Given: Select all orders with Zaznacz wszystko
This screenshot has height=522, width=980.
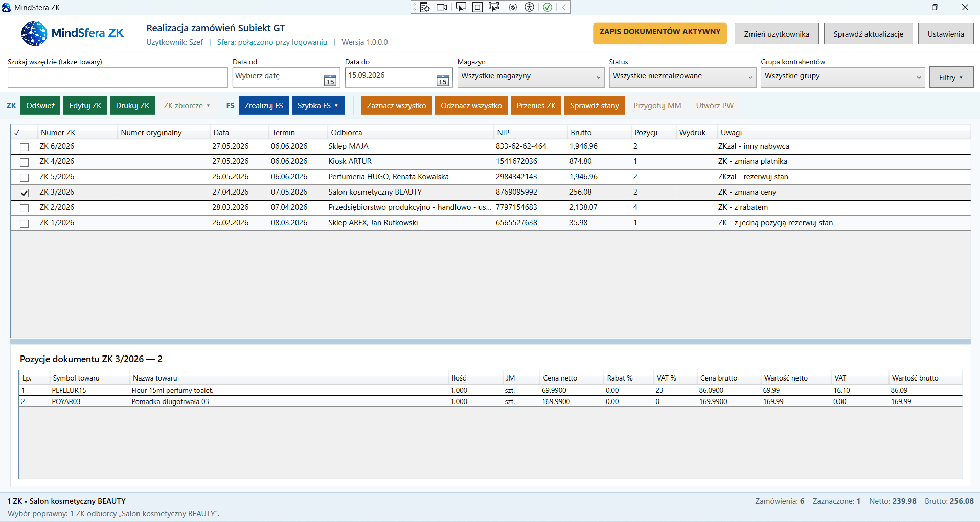Looking at the screenshot, I should click(x=397, y=106).
